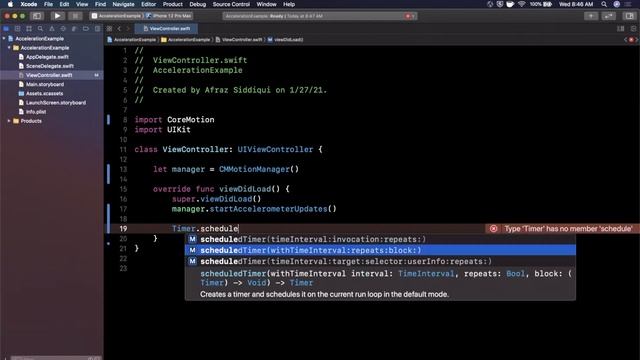Click startAccelerometerUpdates on line 17
The height and width of the screenshot is (360, 640).
pos(269,209)
